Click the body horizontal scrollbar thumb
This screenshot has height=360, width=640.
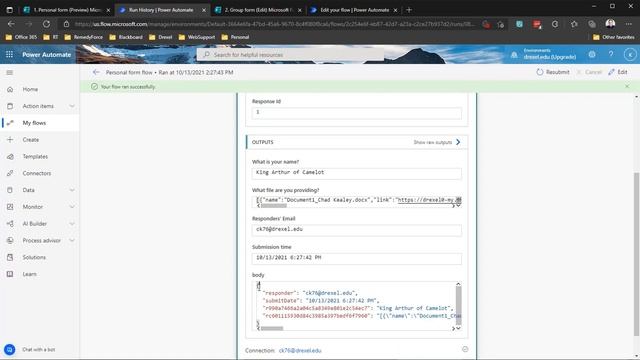click(272, 328)
